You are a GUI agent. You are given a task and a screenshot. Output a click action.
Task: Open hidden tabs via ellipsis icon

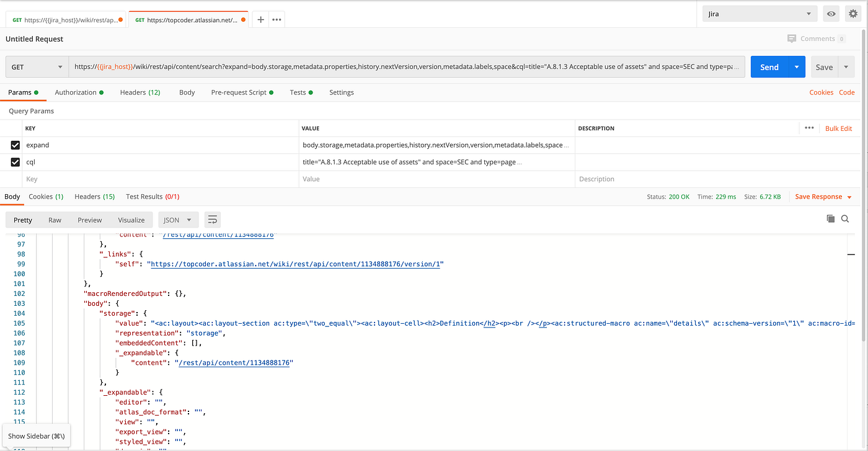(277, 19)
